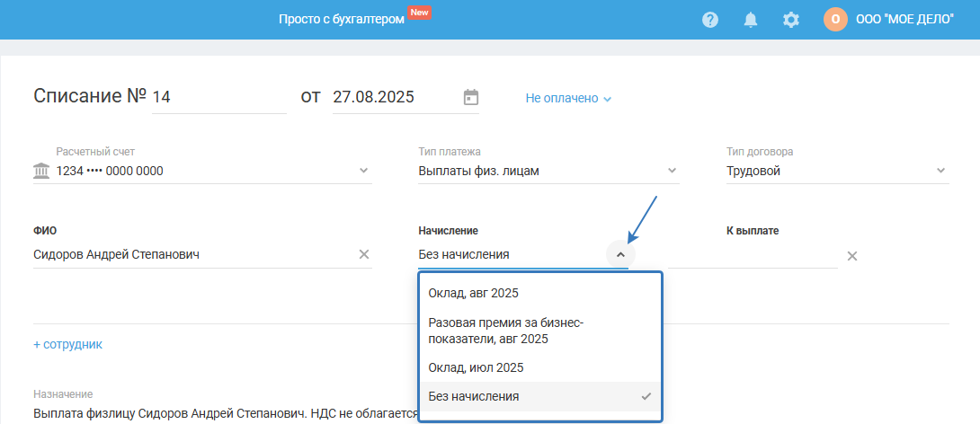This screenshot has width=980, height=424.
Task: Open the help question mark icon
Action: pyautogui.click(x=710, y=20)
